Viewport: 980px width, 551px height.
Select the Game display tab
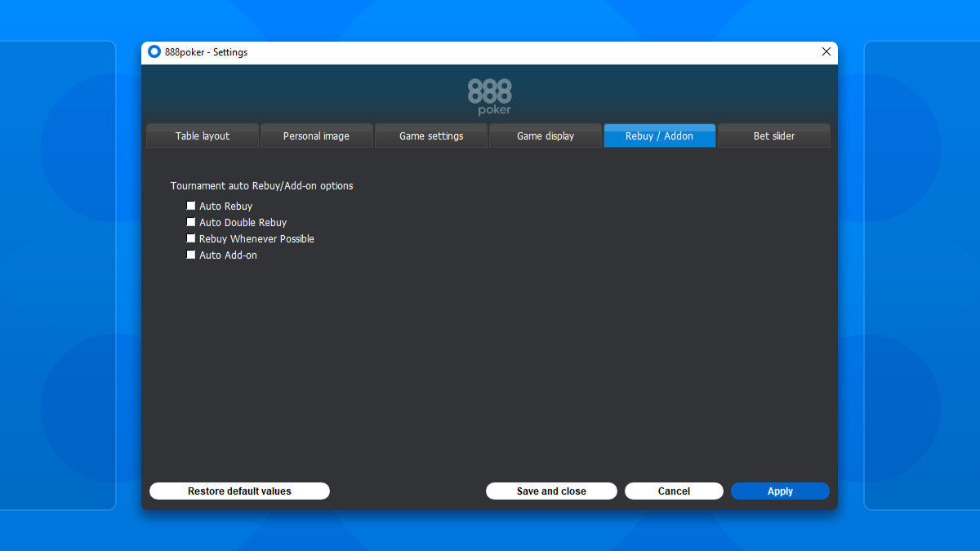tap(545, 136)
